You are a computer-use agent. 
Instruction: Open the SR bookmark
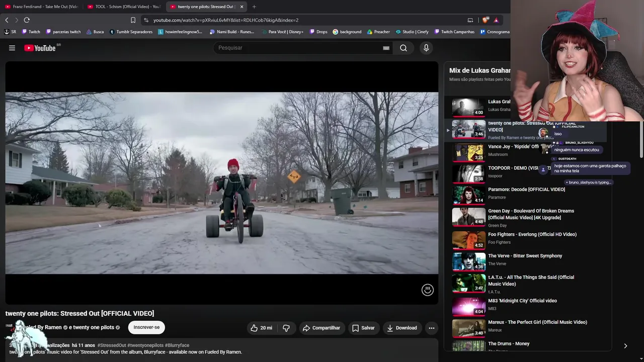[10, 32]
